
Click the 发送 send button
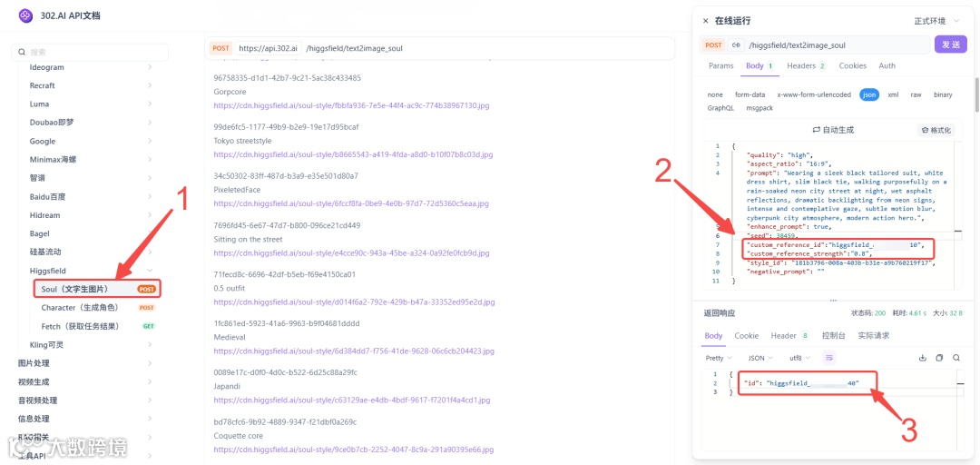pyautogui.click(x=951, y=45)
